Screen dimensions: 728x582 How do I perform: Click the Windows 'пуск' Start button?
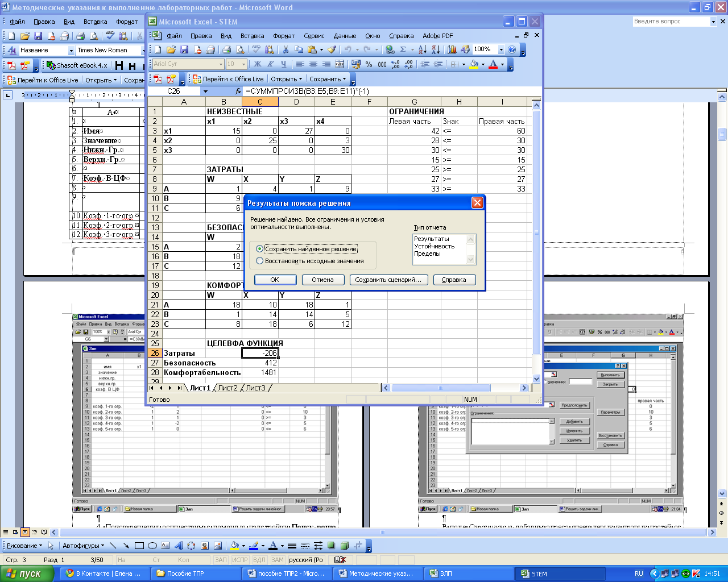[27, 573]
